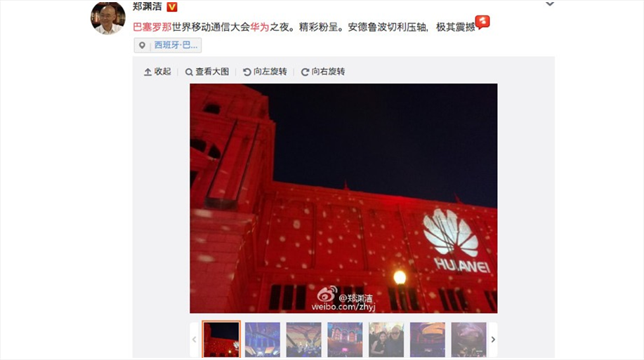Select the first red building thumbnail

[x=221, y=340]
